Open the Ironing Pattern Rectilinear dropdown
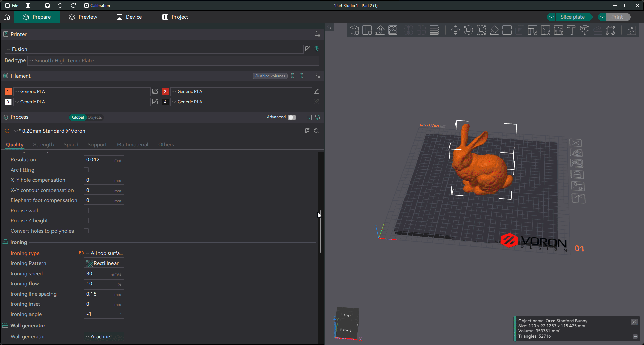The height and width of the screenshot is (345, 644). click(x=104, y=263)
